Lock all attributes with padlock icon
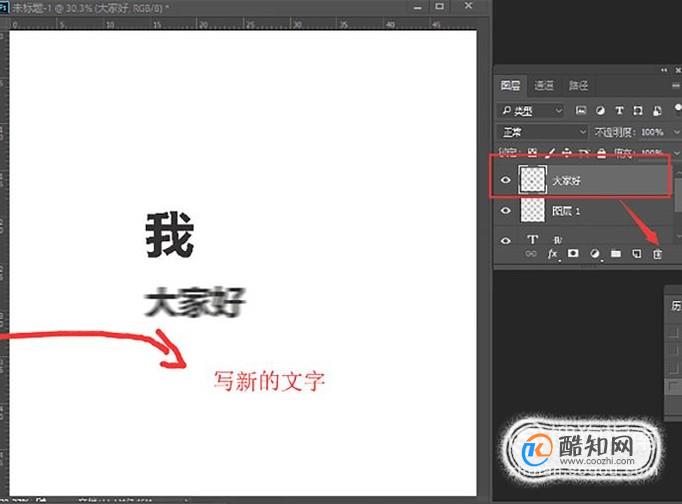 pyautogui.click(x=601, y=153)
